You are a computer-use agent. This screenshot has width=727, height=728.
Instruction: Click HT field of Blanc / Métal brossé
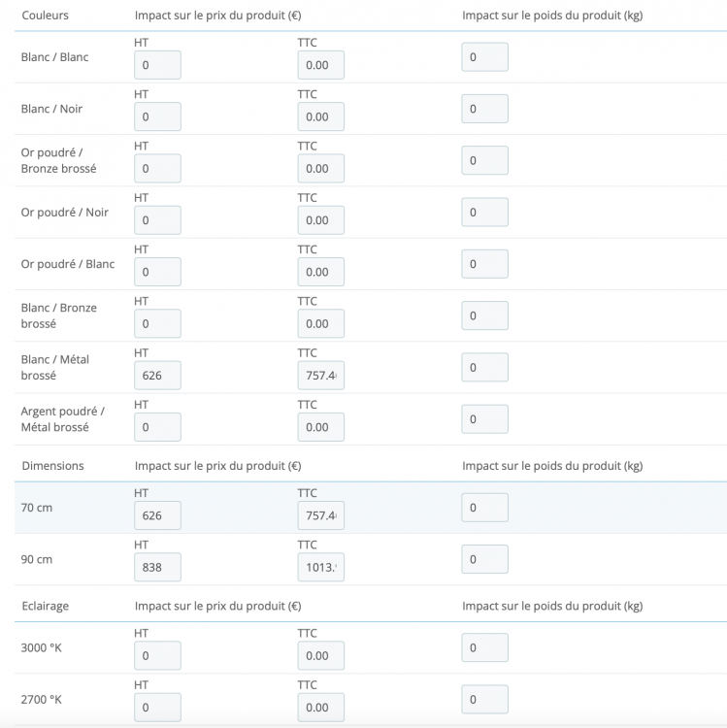pyautogui.click(x=157, y=376)
